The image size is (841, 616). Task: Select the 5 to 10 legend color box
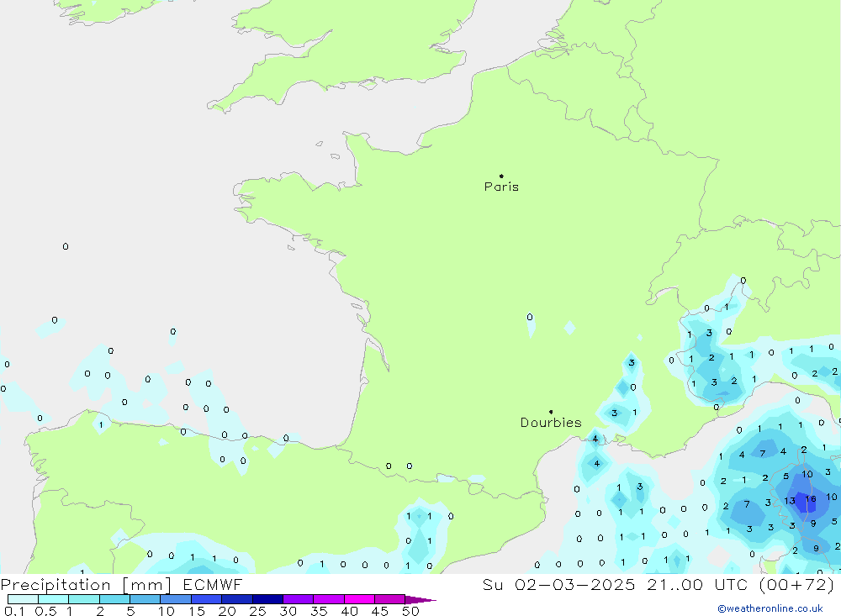click(145, 599)
